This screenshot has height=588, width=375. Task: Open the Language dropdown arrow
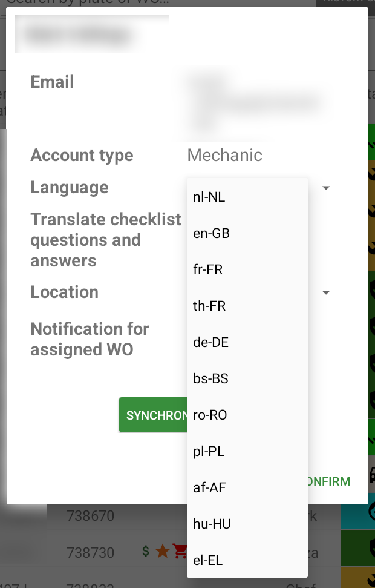point(326,188)
